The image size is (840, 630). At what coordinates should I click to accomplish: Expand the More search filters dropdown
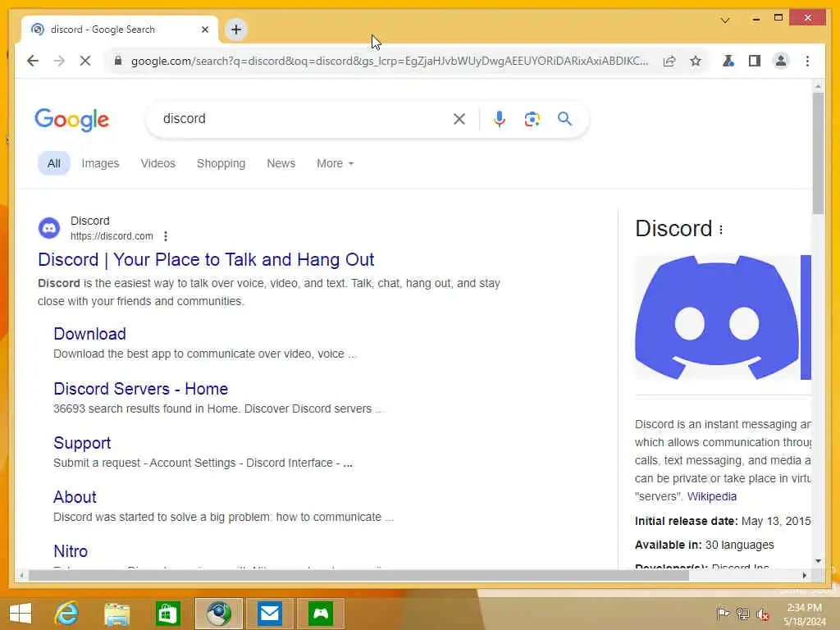[335, 163]
